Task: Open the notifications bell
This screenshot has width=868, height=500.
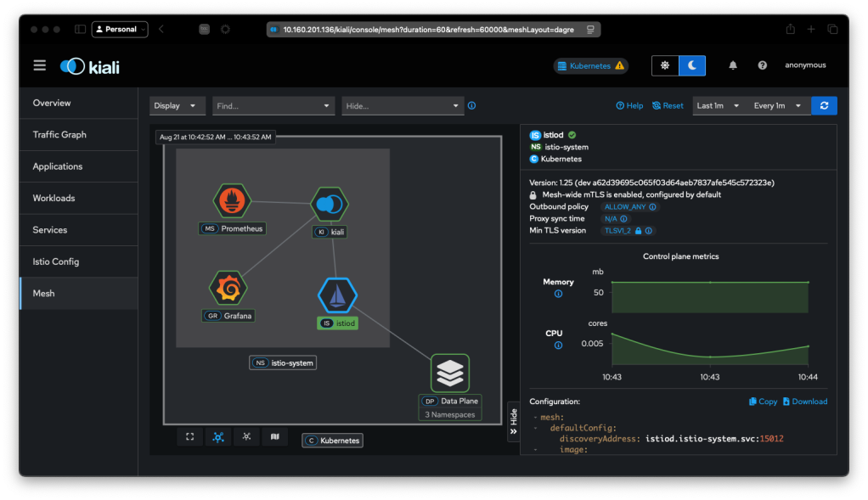Action: [733, 65]
